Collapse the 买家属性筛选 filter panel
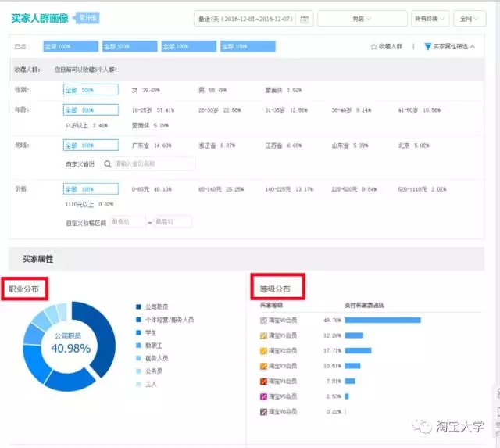 (x=450, y=47)
